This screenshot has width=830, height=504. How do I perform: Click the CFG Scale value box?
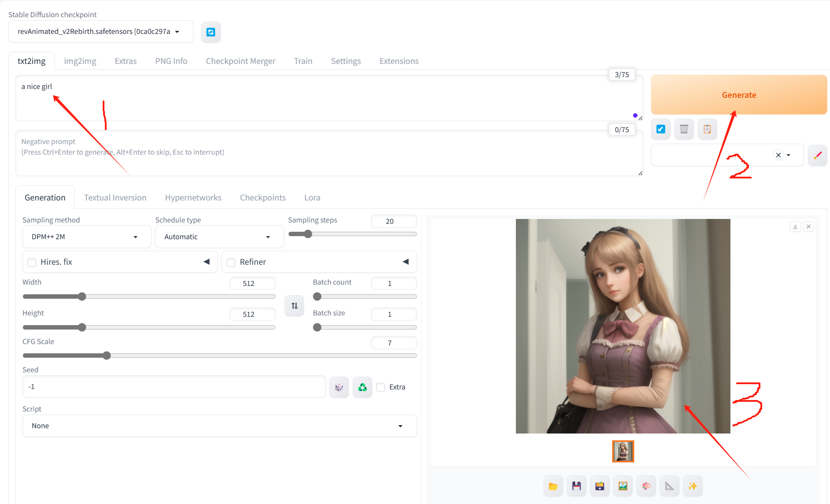tap(394, 343)
